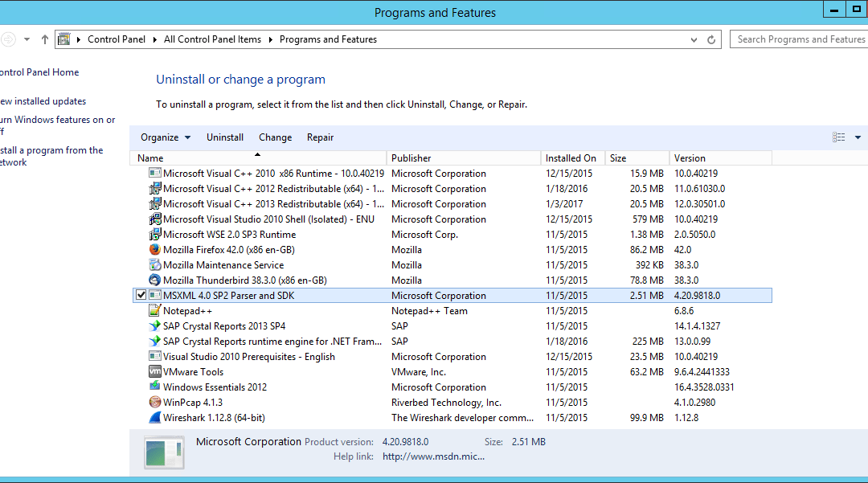The image size is (868, 483).
Task: Click the MSXML 4.0 SP2 Parser icon
Action: pyautogui.click(x=155, y=296)
